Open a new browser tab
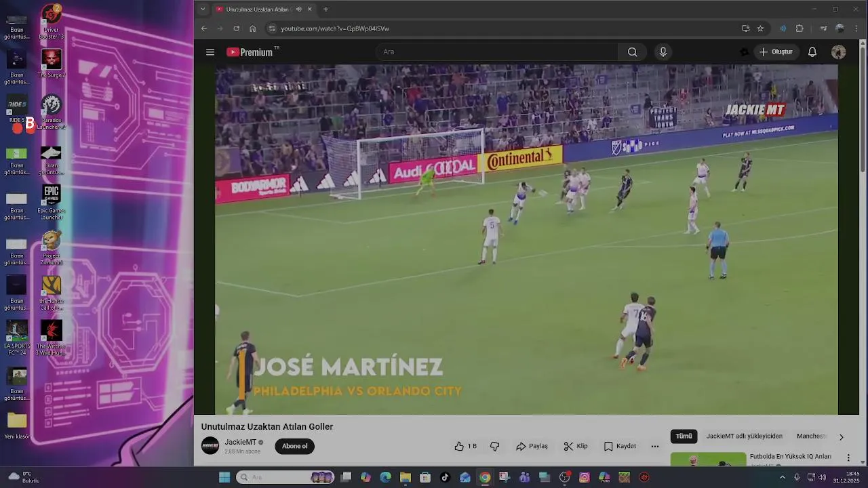The width and height of the screenshot is (868, 488). point(325,9)
